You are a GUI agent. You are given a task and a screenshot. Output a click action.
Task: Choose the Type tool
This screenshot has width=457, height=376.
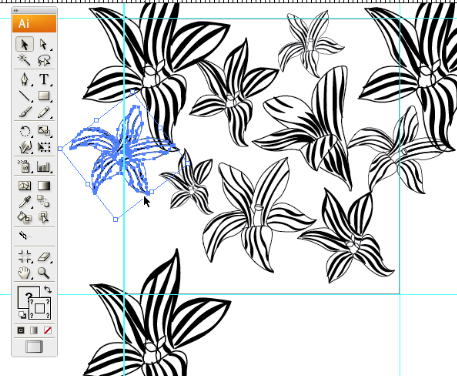tap(44, 79)
